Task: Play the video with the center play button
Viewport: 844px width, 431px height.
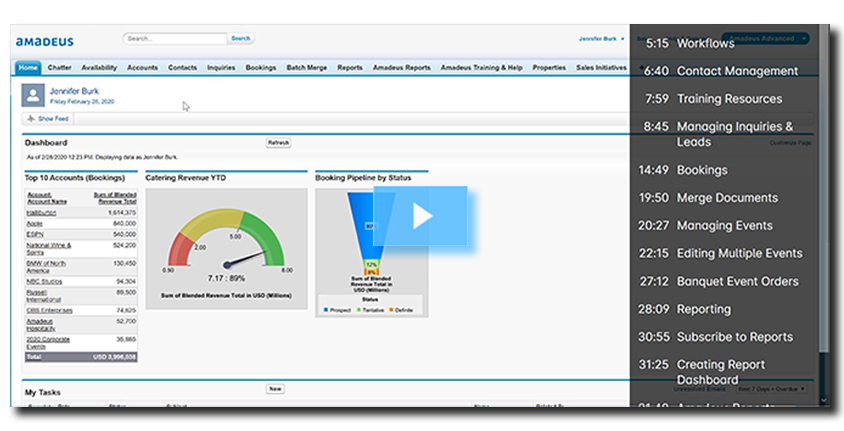Action: (420, 216)
